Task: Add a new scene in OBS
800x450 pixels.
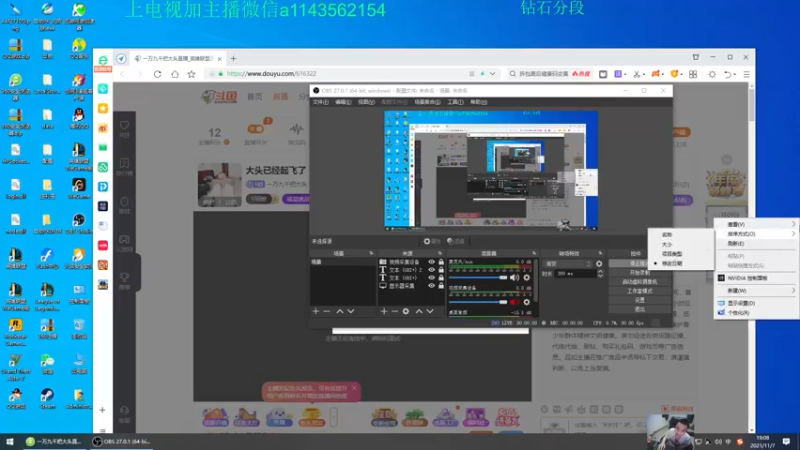Action: 315,311
